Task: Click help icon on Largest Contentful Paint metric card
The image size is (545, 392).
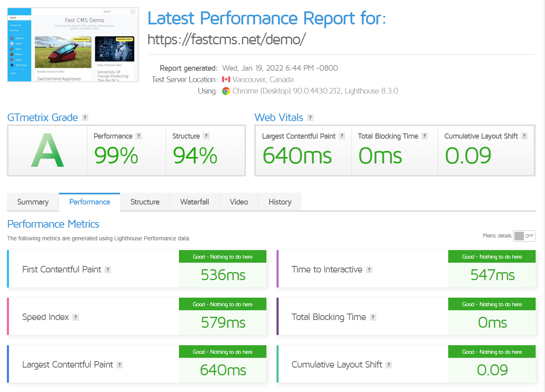Action: click(x=120, y=365)
